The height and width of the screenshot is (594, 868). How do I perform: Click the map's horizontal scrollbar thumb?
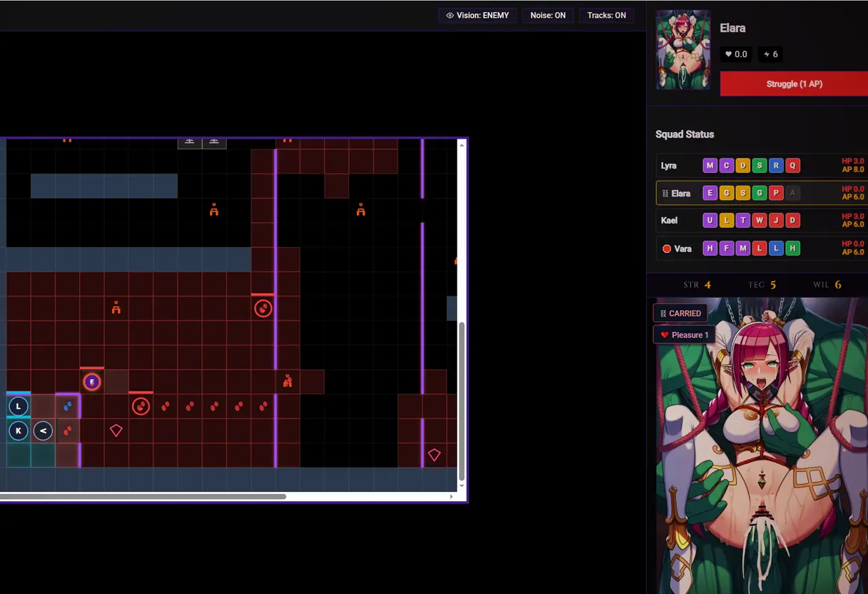(x=143, y=496)
